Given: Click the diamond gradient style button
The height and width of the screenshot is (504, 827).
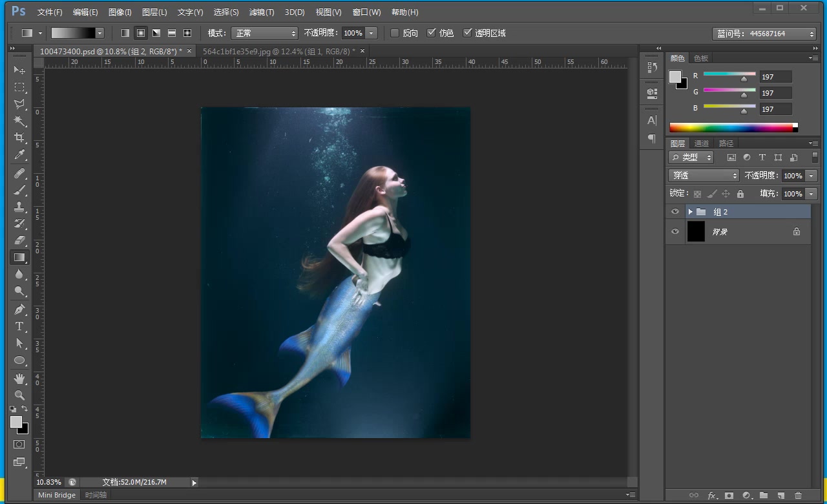Looking at the screenshot, I should 187,33.
